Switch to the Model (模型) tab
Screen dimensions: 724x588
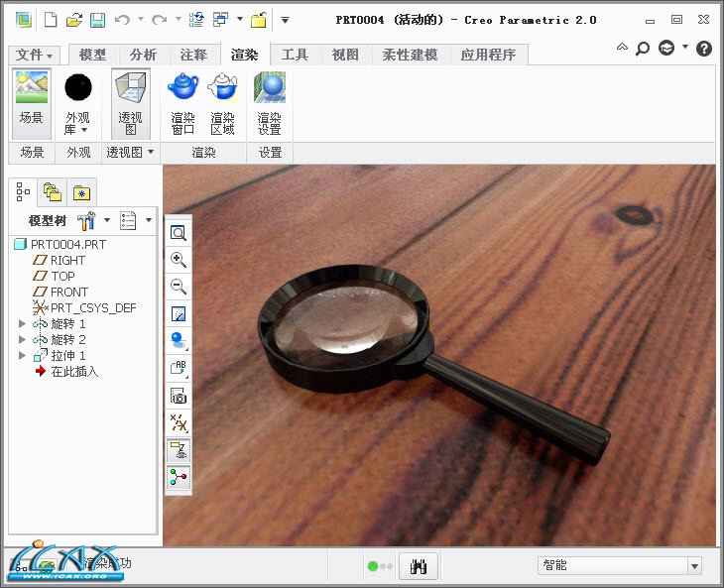[x=93, y=55]
